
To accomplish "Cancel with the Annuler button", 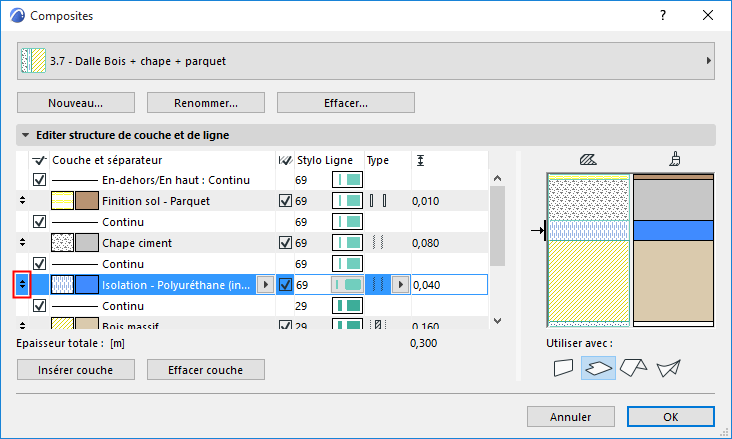I will pyautogui.click(x=570, y=417).
